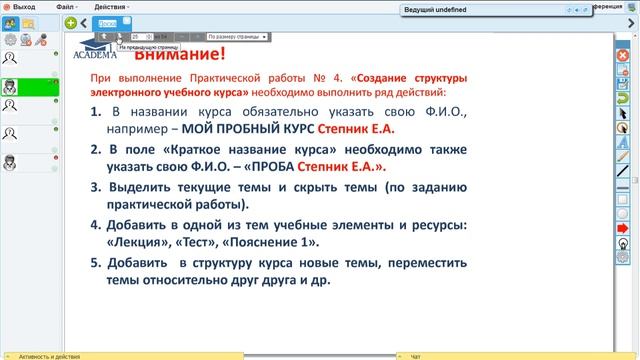The height and width of the screenshot is (360, 640).
Task: Open the По размеру страницы zoom dropdown
Action: (x=237, y=37)
